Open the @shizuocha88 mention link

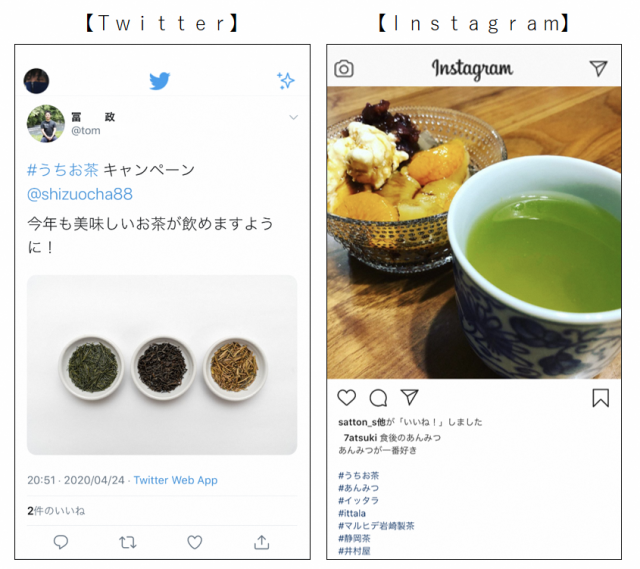80,194
